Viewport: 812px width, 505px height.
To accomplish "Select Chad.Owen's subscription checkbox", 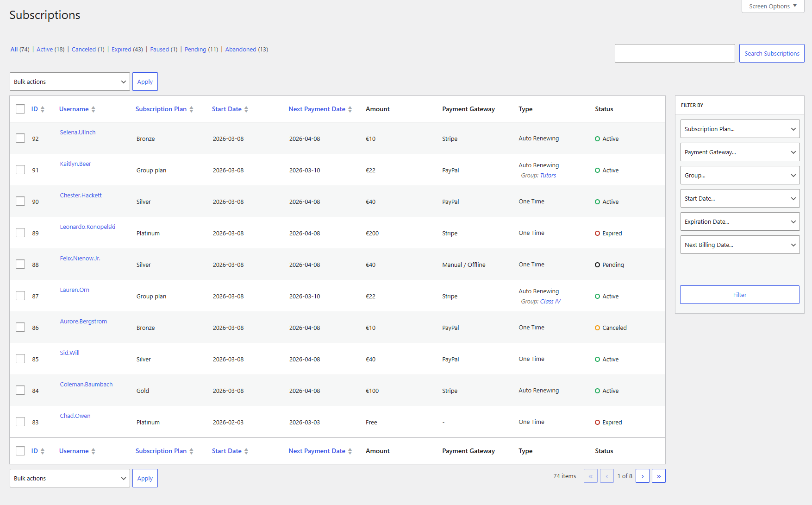I will [20, 421].
